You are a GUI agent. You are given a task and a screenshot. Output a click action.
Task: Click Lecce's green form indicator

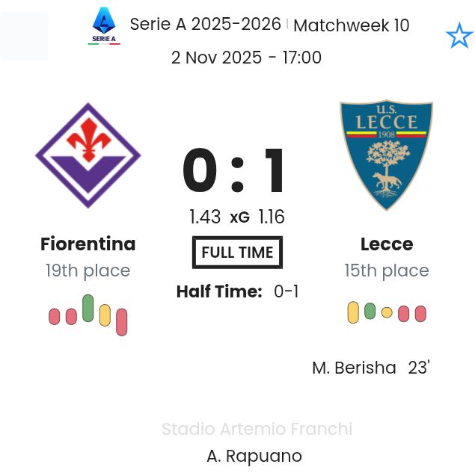tap(370, 311)
